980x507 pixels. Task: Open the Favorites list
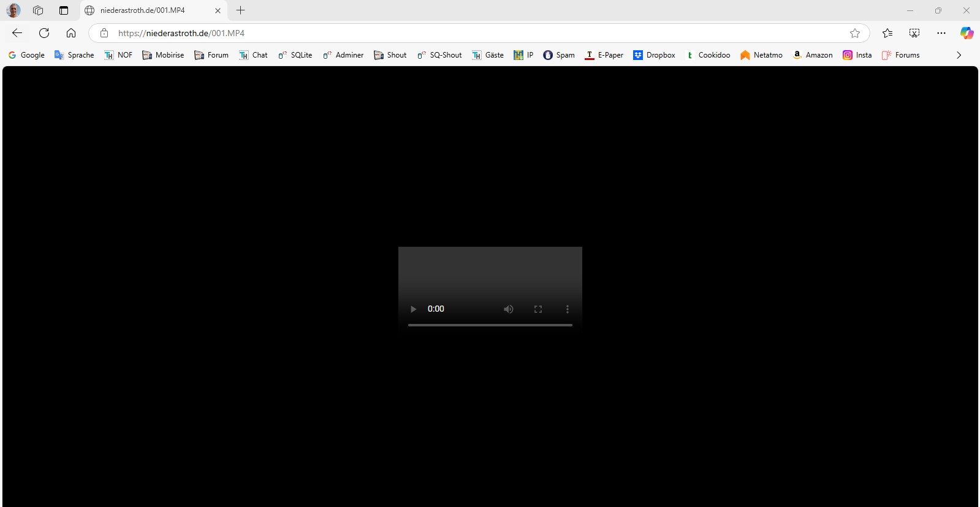(887, 33)
